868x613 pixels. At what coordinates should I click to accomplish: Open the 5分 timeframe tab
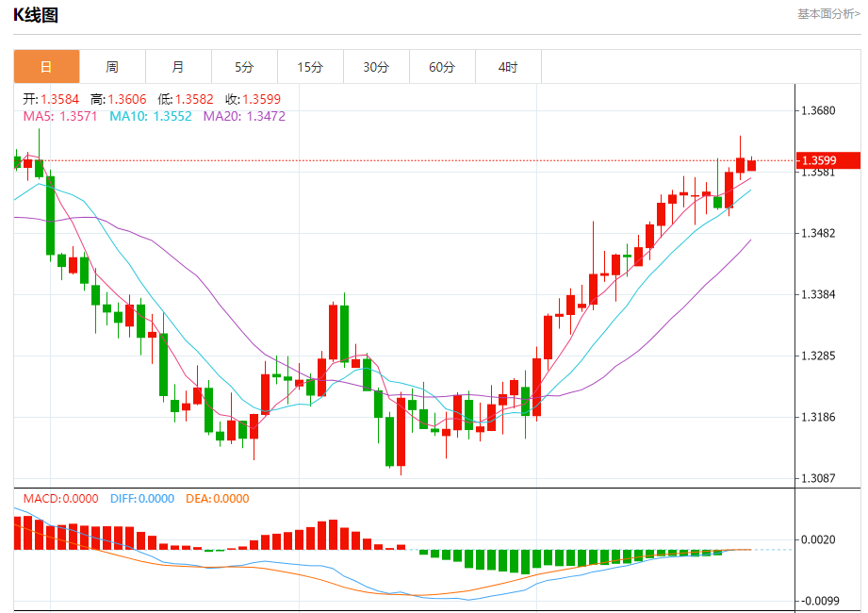point(244,67)
